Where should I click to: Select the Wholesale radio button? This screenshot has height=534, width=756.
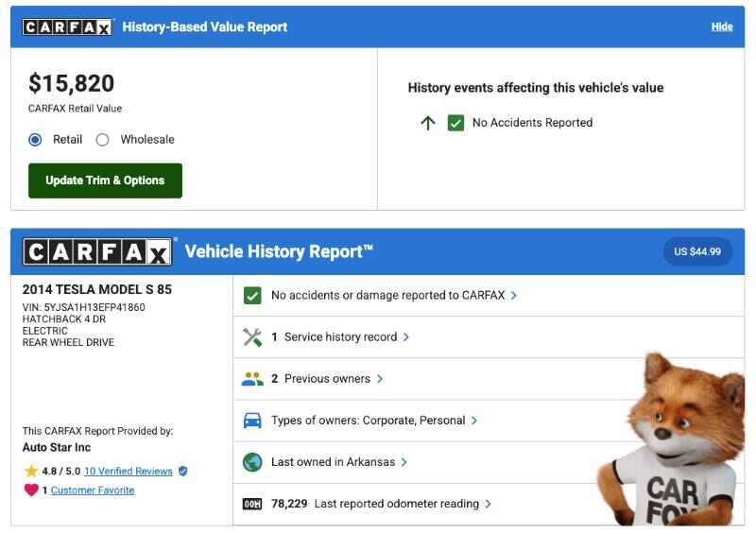tap(102, 140)
